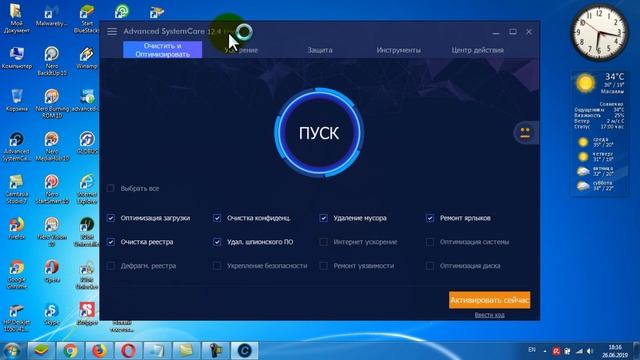Open Nero BackItUp 10 shortcut
Image resolution: width=640 pixels, height=360 pixels.
[52, 60]
